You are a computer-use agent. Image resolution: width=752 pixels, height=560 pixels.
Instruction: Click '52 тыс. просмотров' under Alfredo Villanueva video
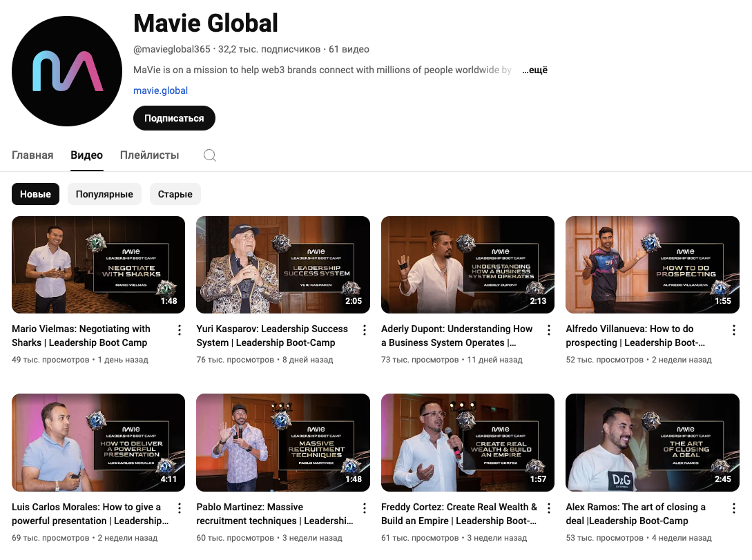tap(604, 360)
